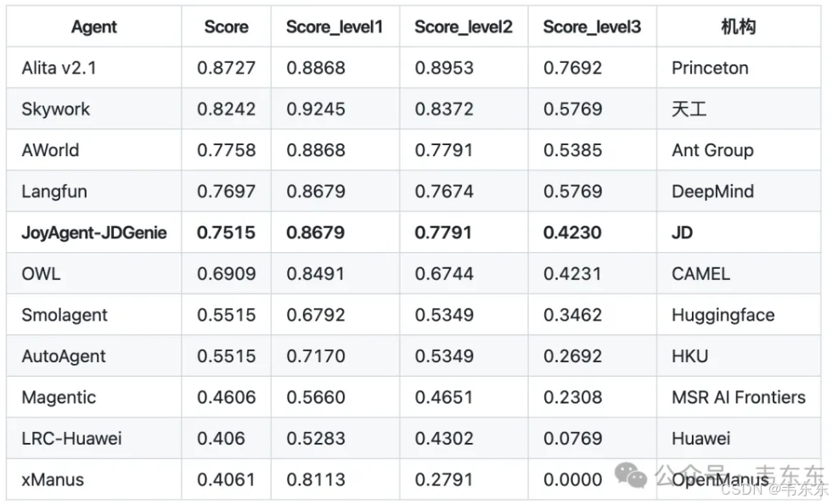
Task: Click score "0.6909" for OWL
Action: click(226, 274)
